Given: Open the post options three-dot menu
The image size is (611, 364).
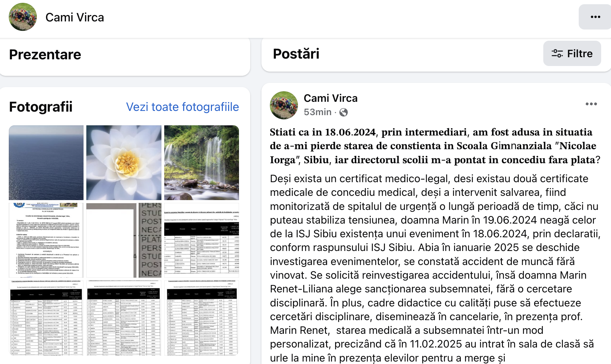Looking at the screenshot, I should (591, 104).
